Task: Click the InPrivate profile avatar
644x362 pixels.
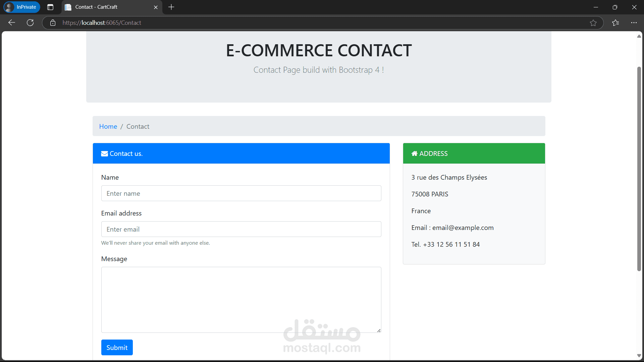Action: (9, 7)
